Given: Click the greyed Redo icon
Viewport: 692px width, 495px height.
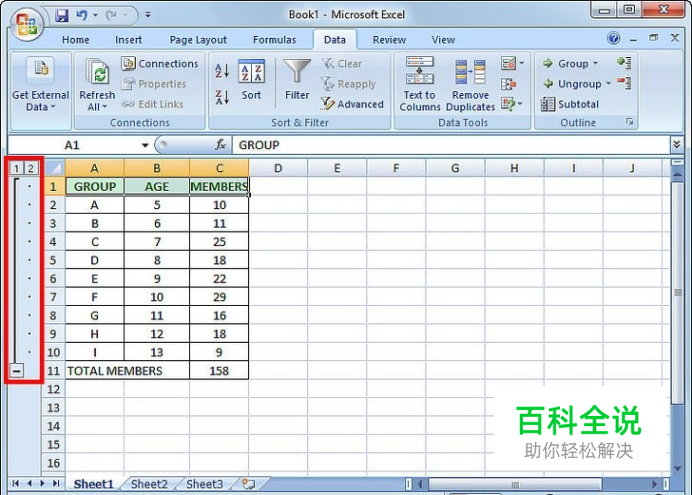Looking at the screenshot, I should [x=111, y=15].
